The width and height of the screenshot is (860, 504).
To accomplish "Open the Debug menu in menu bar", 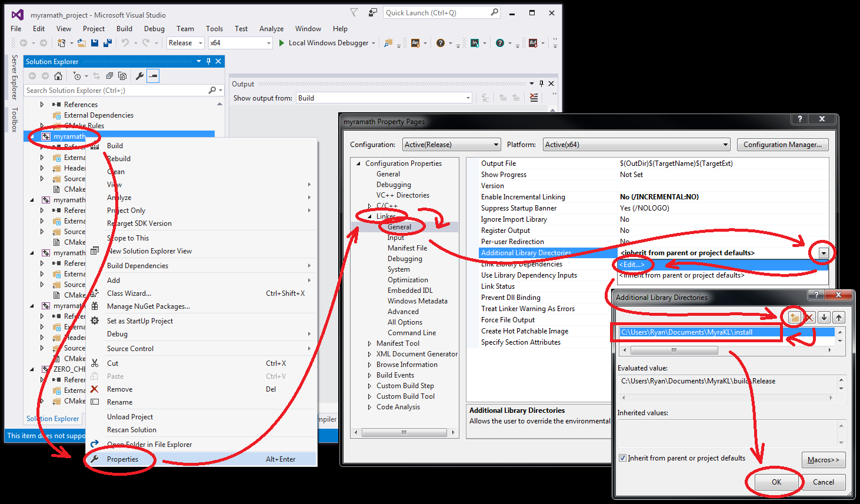I will [x=154, y=29].
